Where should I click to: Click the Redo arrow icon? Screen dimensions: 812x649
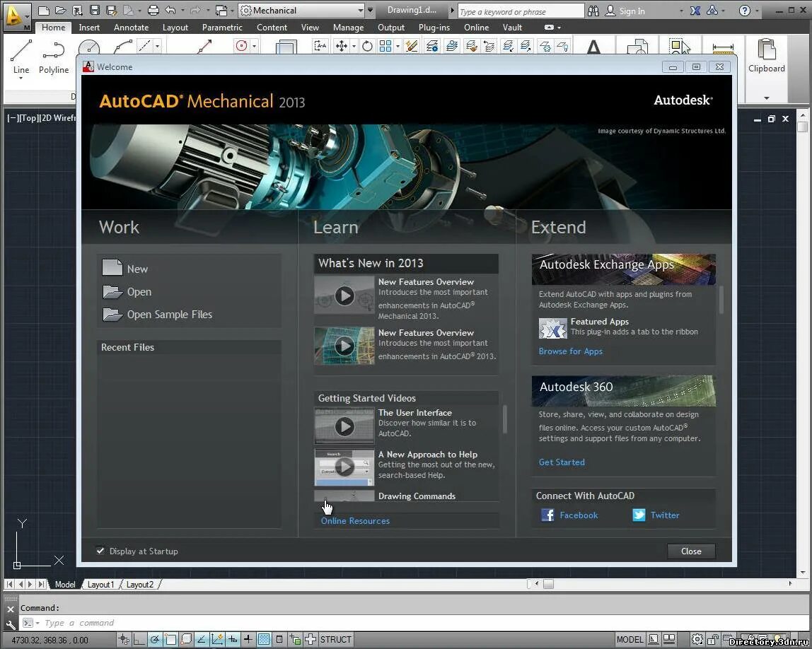(195, 11)
